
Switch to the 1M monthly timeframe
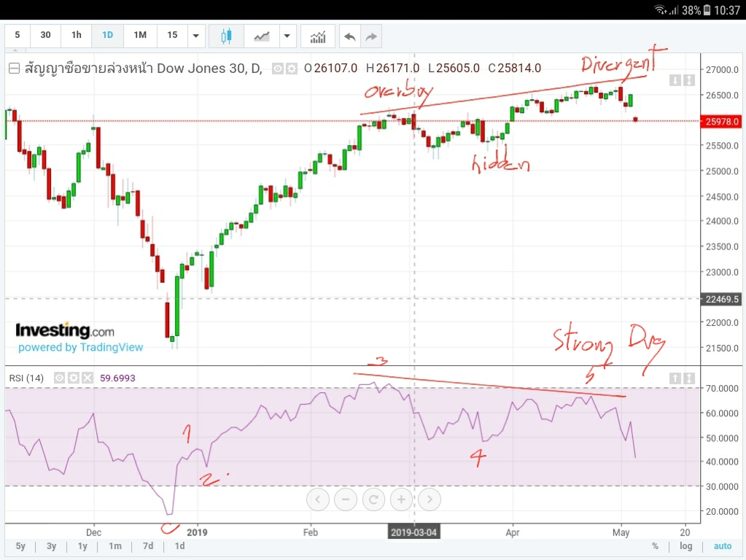click(140, 36)
